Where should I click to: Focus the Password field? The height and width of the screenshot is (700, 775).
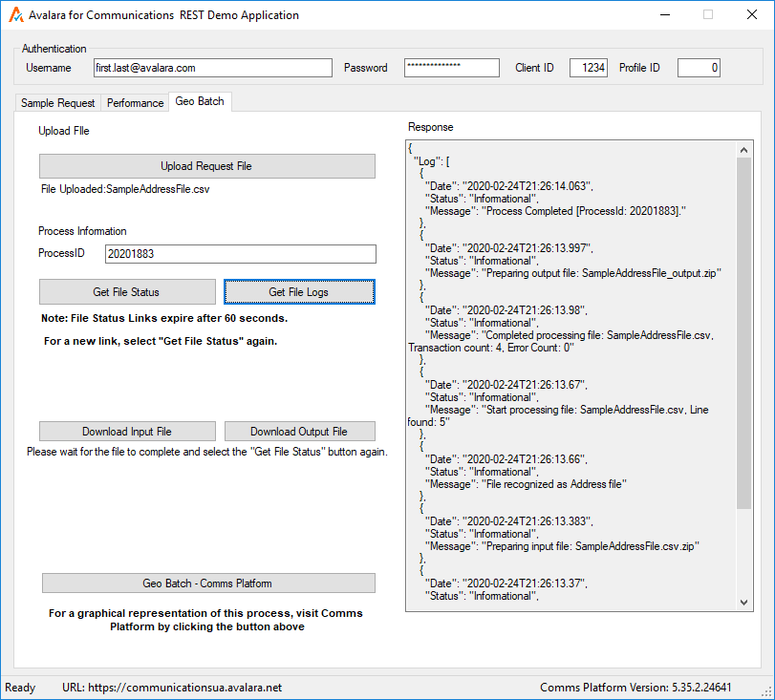click(451, 68)
